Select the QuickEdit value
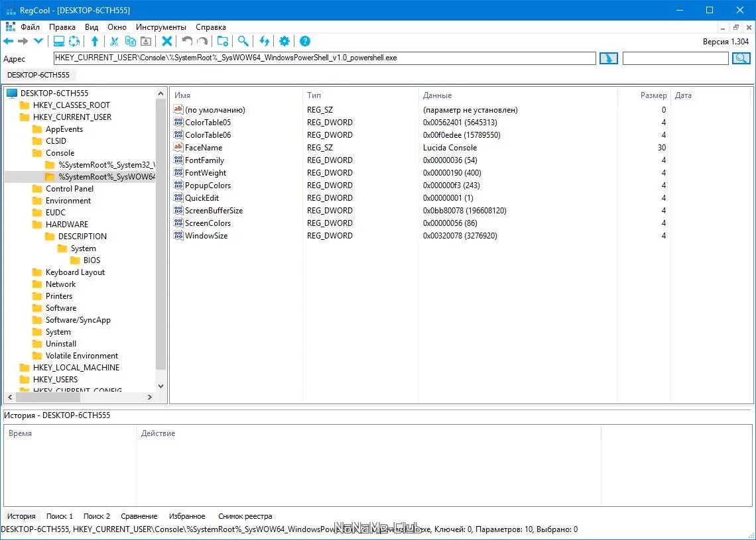Image resolution: width=756 pixels, height=540 pixels. point(202,198)
